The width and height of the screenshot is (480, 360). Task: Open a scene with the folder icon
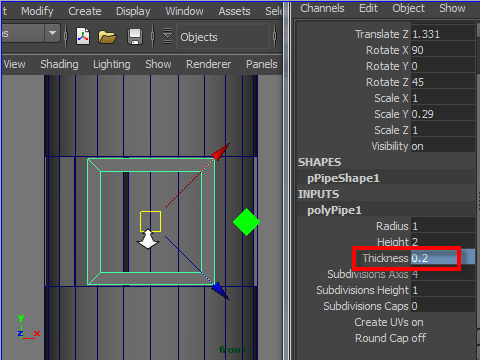tap(107, 37)
